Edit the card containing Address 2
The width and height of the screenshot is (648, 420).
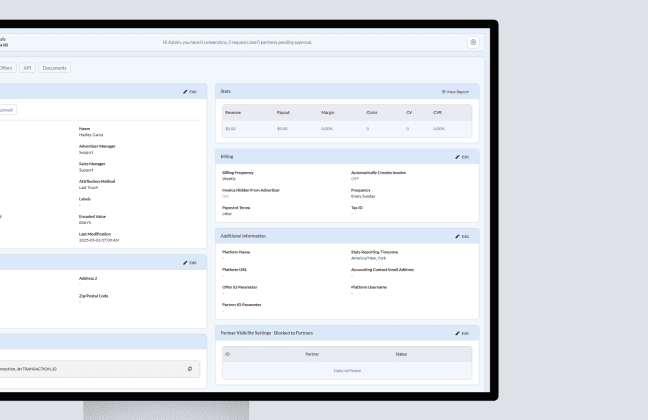(x=190, y=263)
